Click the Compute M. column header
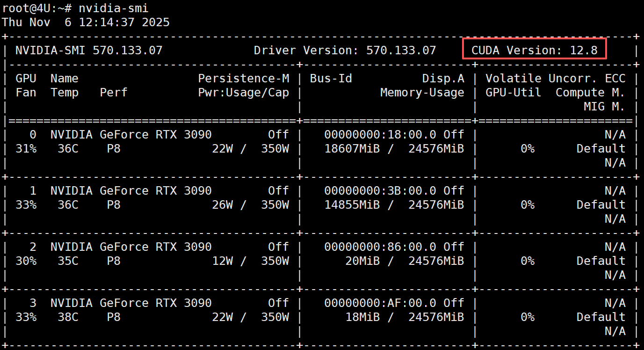 (x=591, y=92)
